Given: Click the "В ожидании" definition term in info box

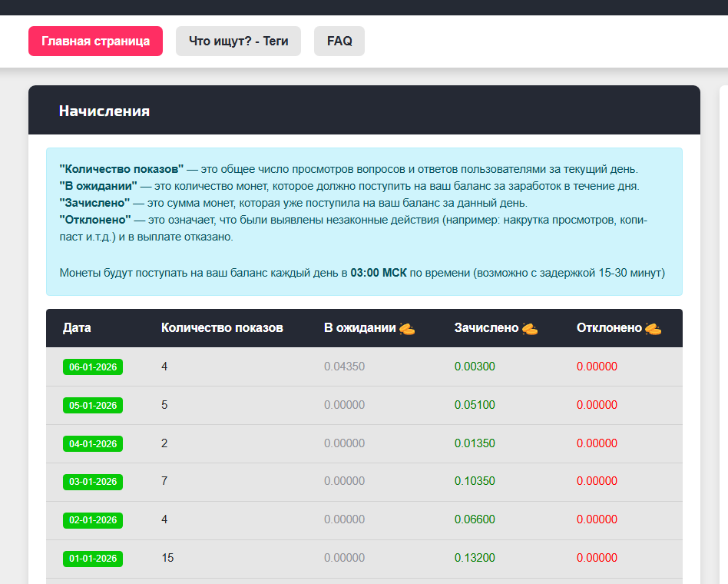Looking at the screenshot, I should (98, 186).
